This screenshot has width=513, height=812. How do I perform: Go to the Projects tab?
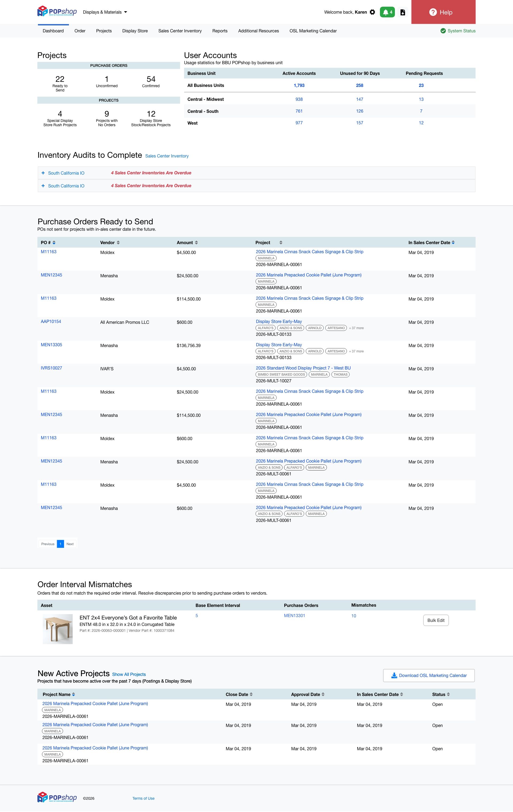coord(104,31)
